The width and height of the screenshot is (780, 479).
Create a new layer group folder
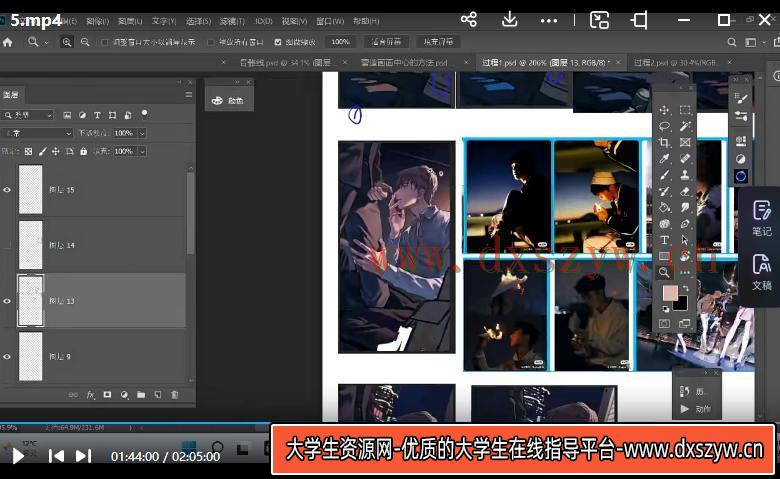[141, 394]
